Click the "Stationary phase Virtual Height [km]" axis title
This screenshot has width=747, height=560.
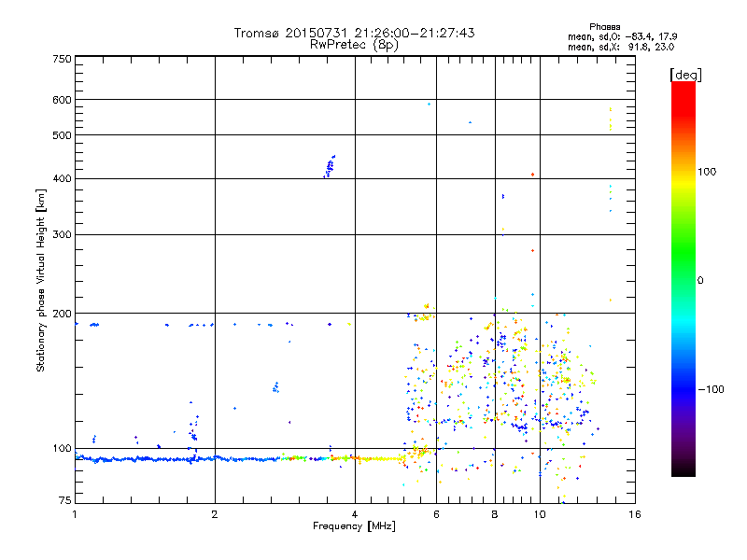point(40,281)
